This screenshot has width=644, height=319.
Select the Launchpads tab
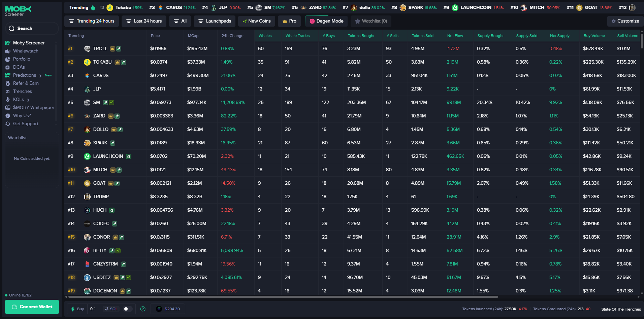[x=215, y=21]
